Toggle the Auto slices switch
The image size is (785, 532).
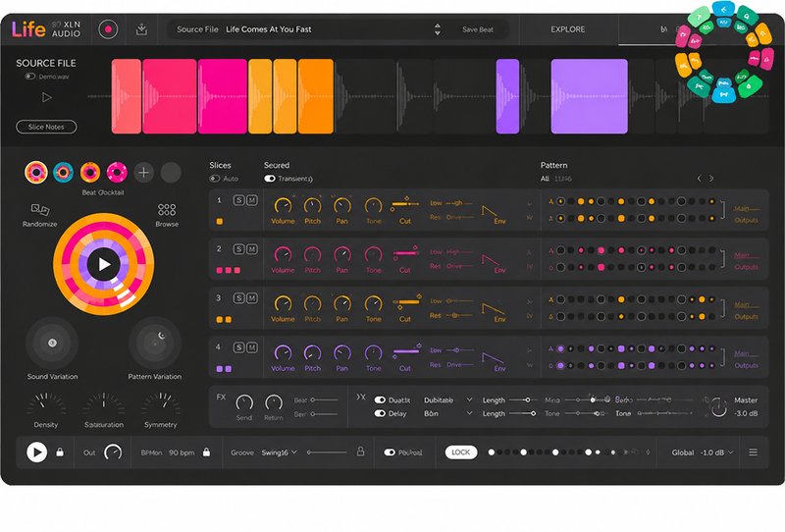coord(215,179)
